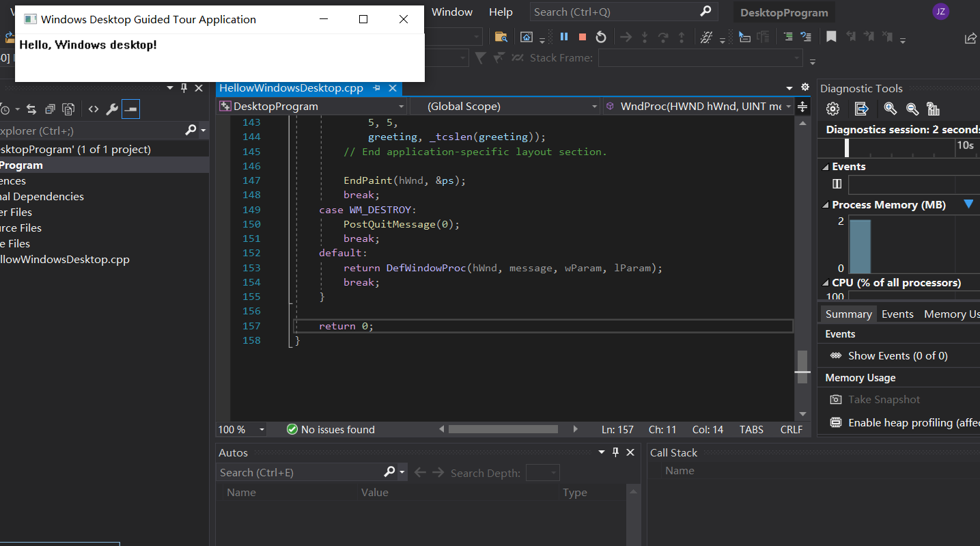Viewport: 980px width, 546px height.
Task: Click the Stop Debugging red square icon
Action: point(582,36)
